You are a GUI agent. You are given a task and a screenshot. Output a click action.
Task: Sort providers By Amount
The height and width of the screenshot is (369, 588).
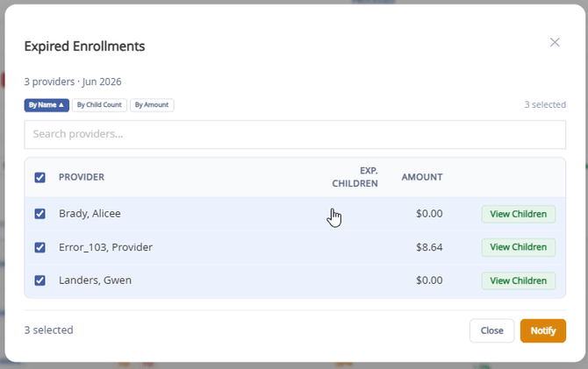click(152, 105)
